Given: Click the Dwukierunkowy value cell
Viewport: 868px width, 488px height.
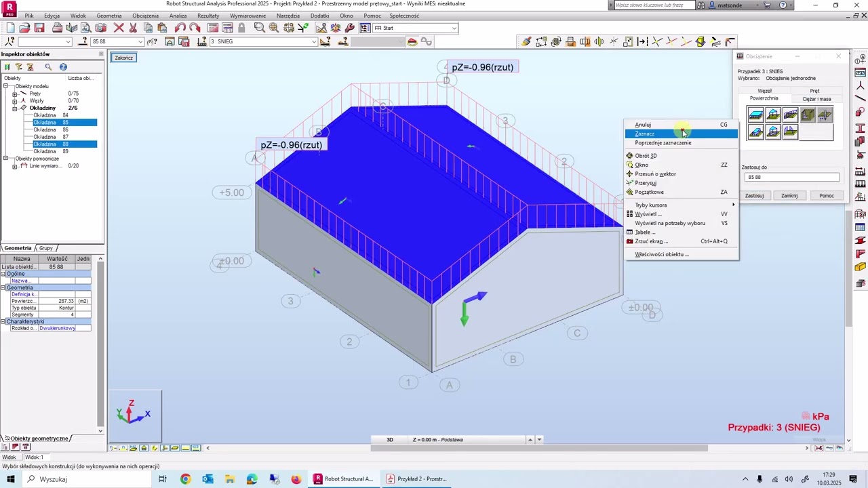Looking at the screenshot, I should click(65, 328).
